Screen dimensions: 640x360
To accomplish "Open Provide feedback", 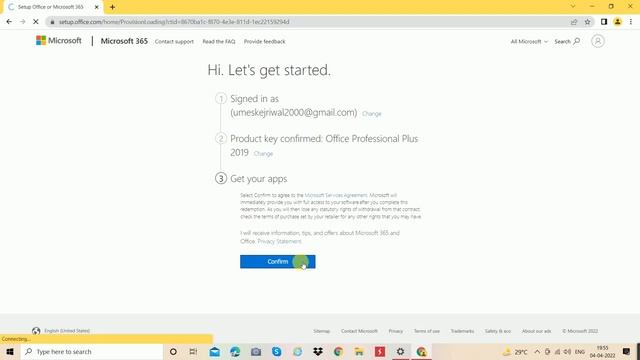I will [264, 42].
